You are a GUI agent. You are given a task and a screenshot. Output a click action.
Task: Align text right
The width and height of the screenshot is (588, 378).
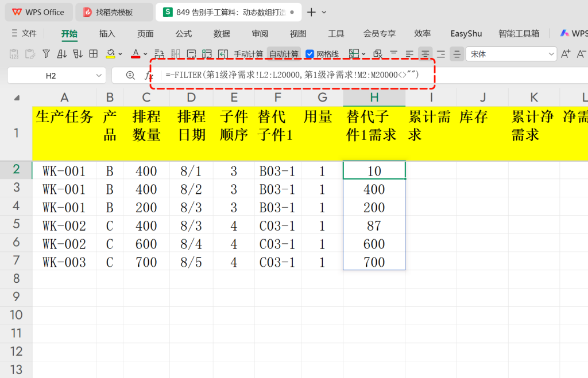(441, 54)
